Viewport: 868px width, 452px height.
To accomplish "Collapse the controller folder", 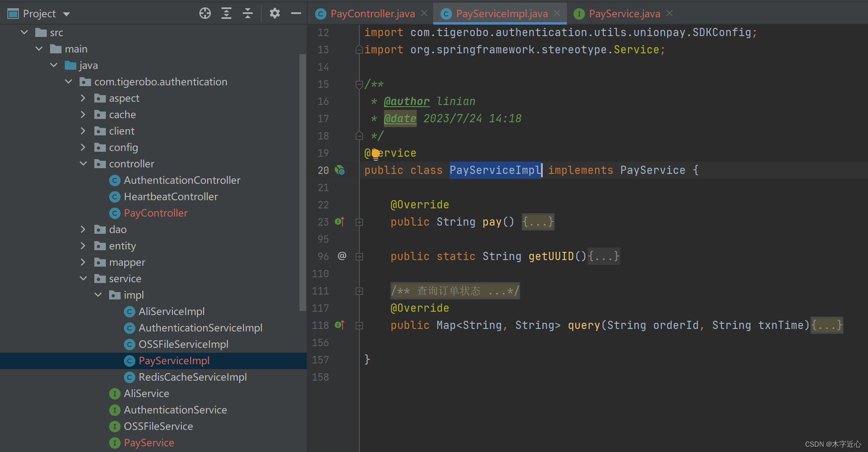I will click(83, 164).
